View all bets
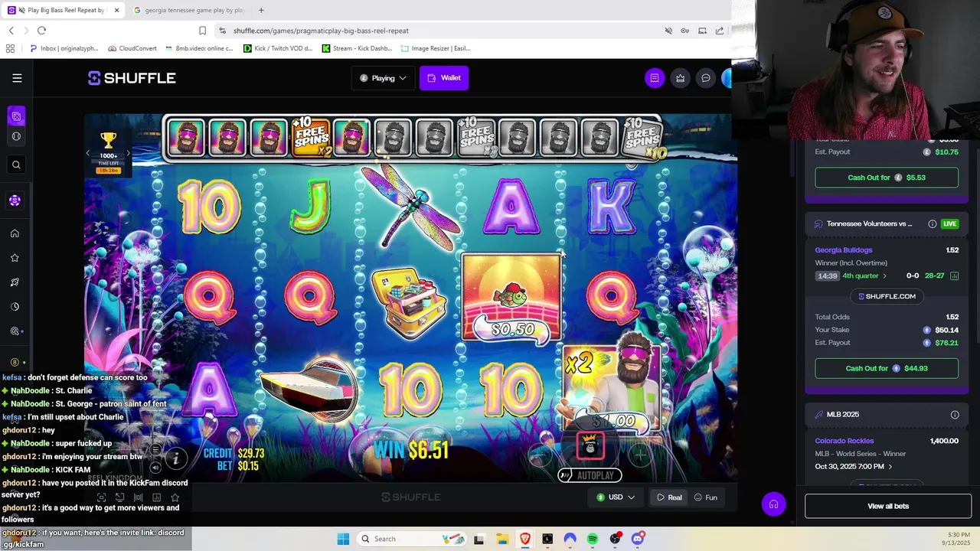Viewport: 980px width, 551px height. (x=888, y=506)
